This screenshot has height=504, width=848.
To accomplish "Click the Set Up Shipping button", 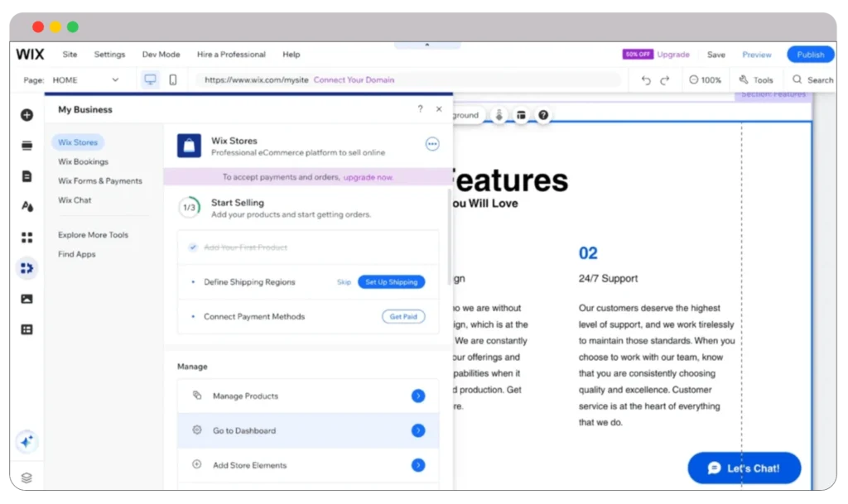I will tap(392, 282).
